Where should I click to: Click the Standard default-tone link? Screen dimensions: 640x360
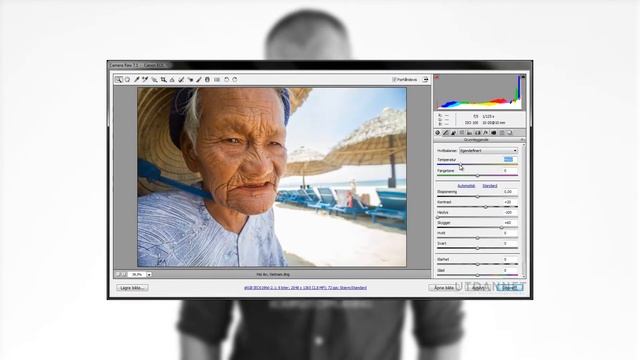pos(490,186)
